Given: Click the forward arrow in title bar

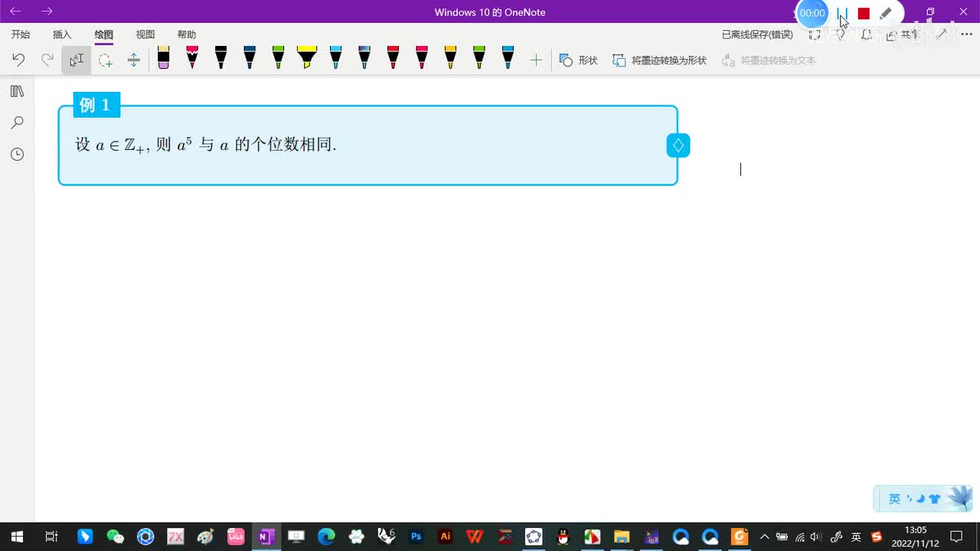Looking at the screenshot, I should (47, 11).
